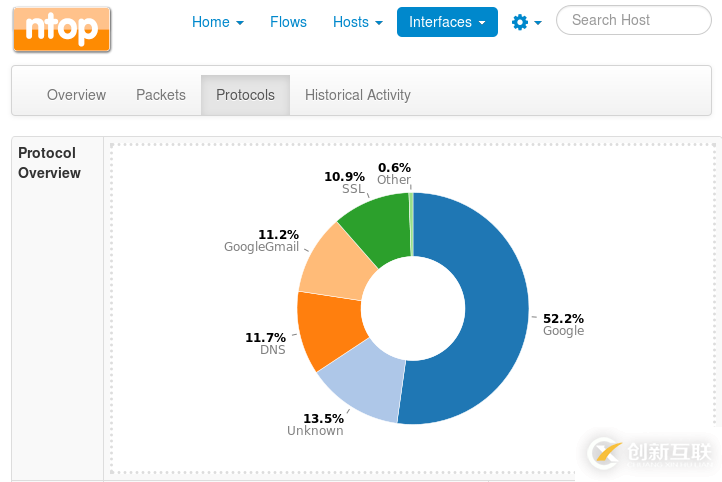Viewport: 722px width, 482px height.
Task: Click the Search Host field
Action: tap(631, 20)
